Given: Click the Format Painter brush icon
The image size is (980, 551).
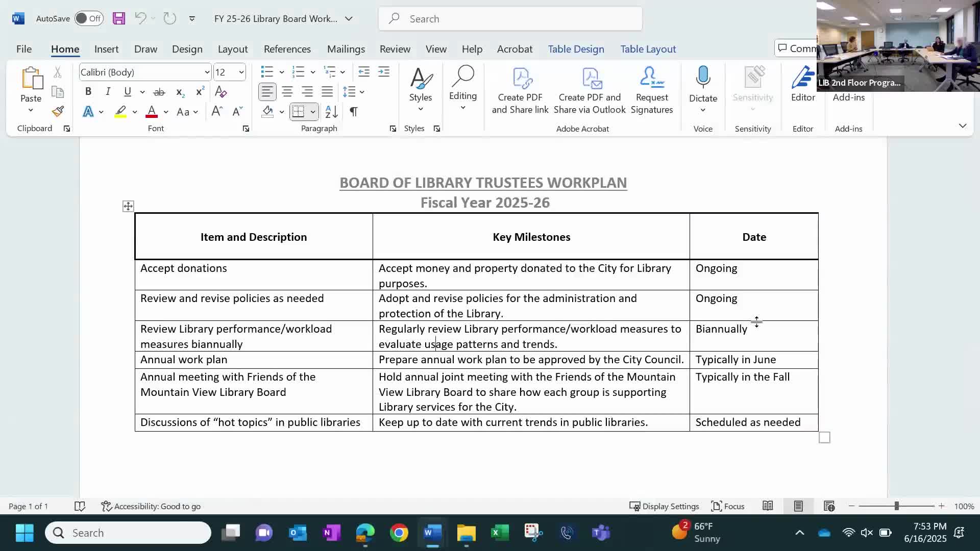Looking at the screenshot, I should pos(58,112).
